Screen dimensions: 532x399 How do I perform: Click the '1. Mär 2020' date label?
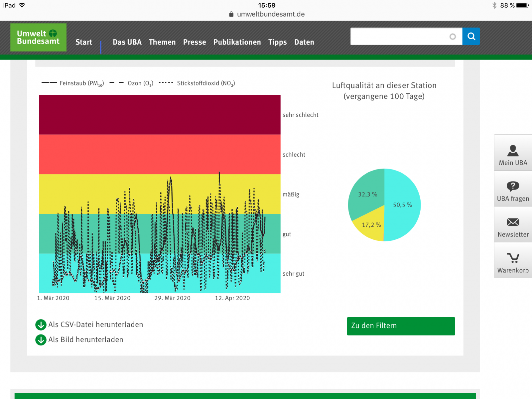pyautogui.click(x=53, y=298)
